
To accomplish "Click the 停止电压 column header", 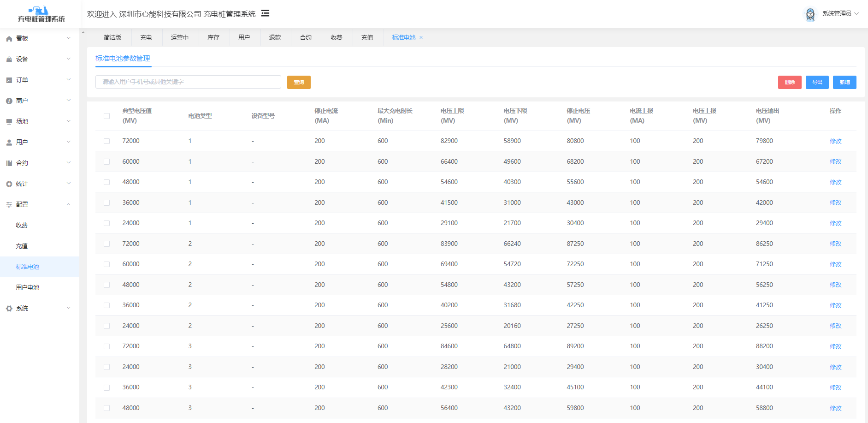I will 579,116.
